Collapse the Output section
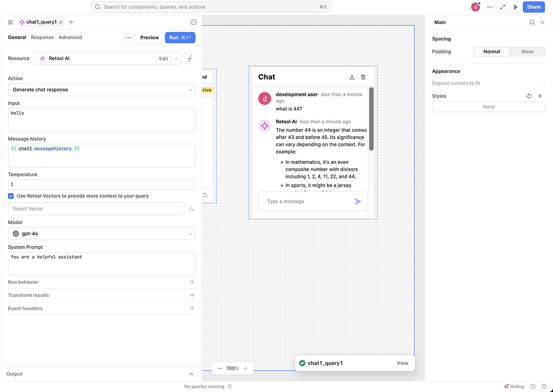 pyautogui.click(x=191, y=374)
